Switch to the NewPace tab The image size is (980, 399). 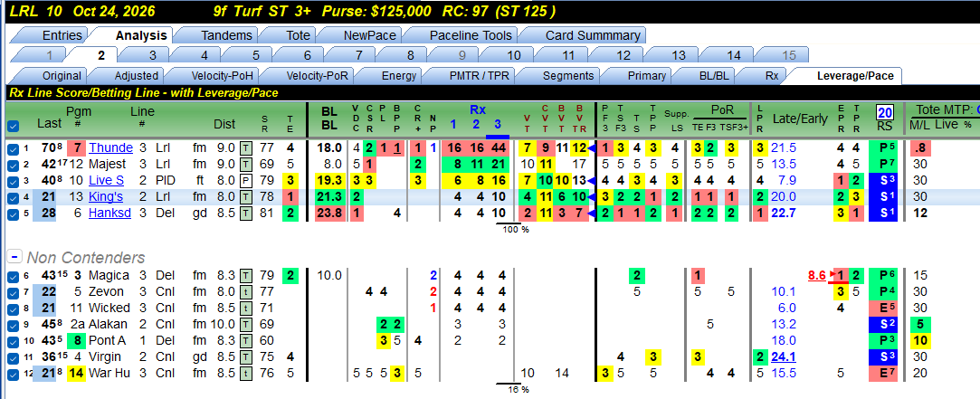[369, 35]
